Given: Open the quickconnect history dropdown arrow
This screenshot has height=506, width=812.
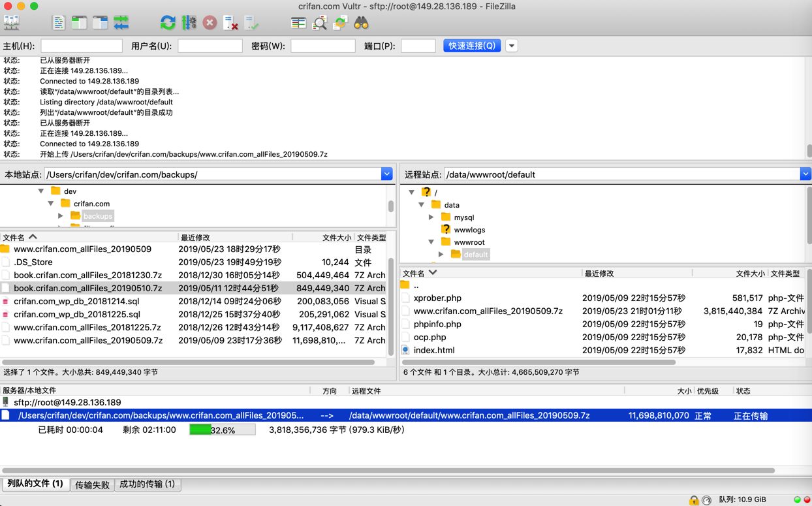Looking at the screenshot, I should click(x=512, y=46).
